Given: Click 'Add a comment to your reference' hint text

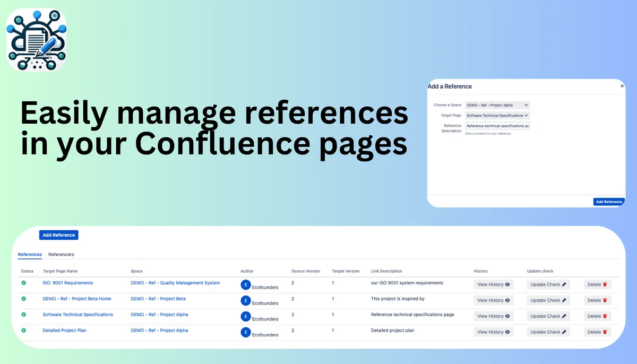Looking at the screenshot, I should click(488, 134).
